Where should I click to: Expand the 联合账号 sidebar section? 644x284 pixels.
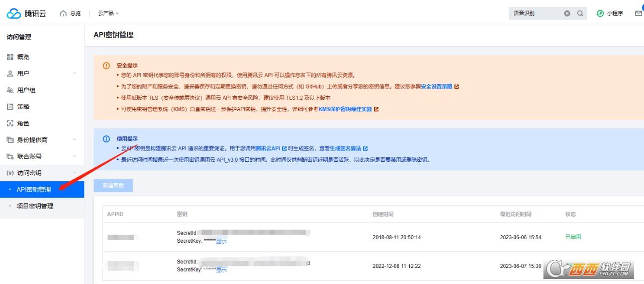(74, 156)
